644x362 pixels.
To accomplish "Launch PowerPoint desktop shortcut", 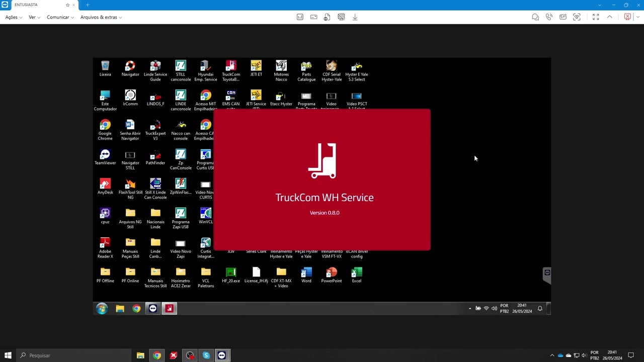I will (332, 275).
